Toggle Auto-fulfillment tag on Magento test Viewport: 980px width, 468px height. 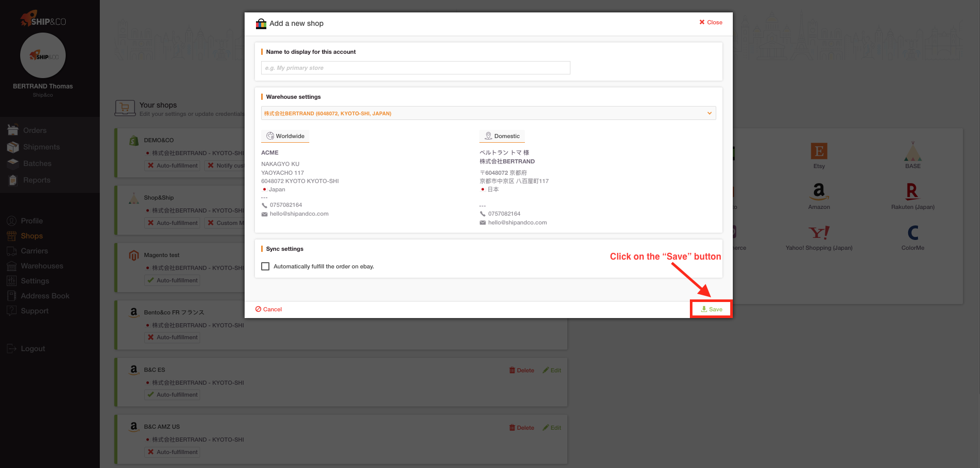pyautogui.click(x=172, y=280)
